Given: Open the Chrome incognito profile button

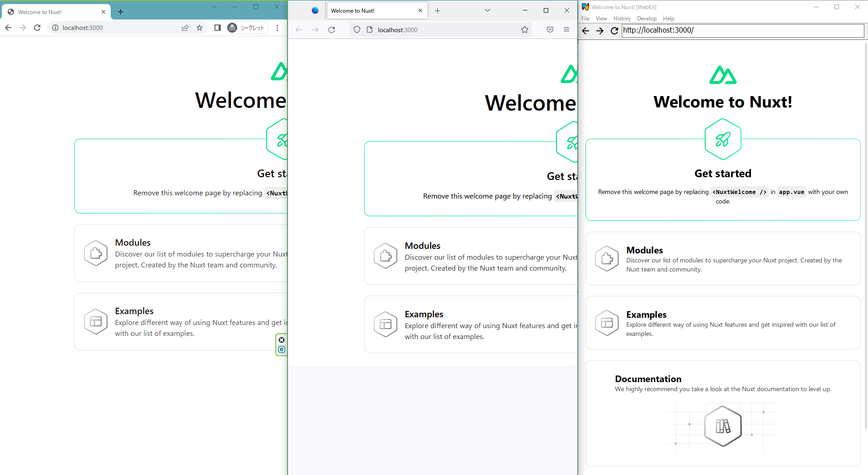Looking at the screenshot, I should click(246, 28).
